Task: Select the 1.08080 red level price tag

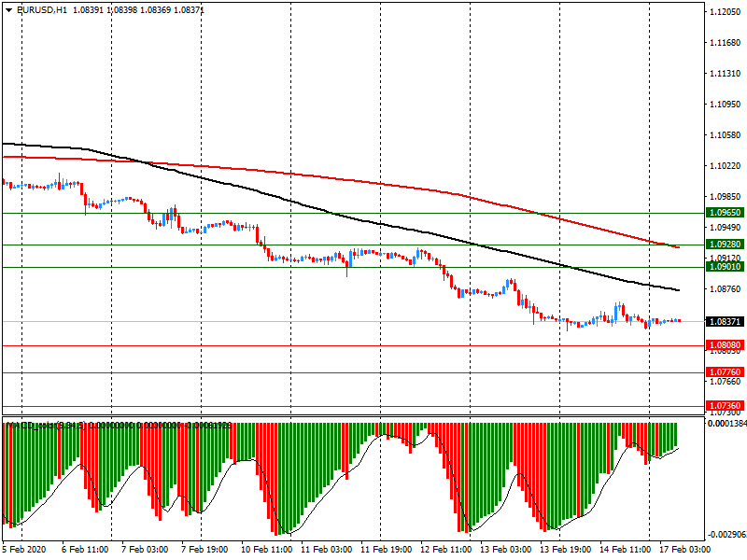Action: coord(725,345)
